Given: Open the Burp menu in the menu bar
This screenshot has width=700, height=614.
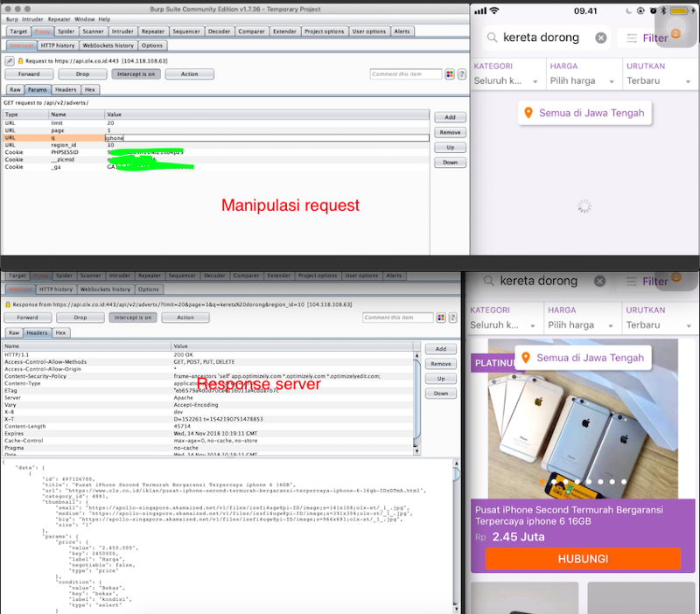Looking at the screenshot, I should click(x=12, y=19).
